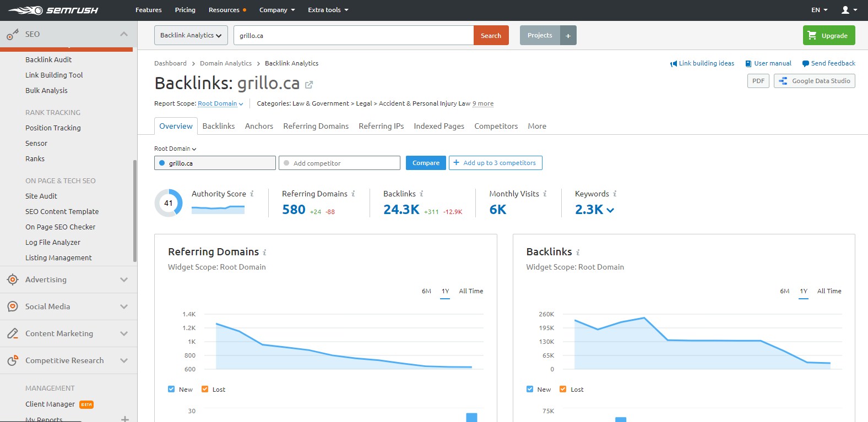Click the 9 more categories link
868x422 pixels.
pos(483,103)
